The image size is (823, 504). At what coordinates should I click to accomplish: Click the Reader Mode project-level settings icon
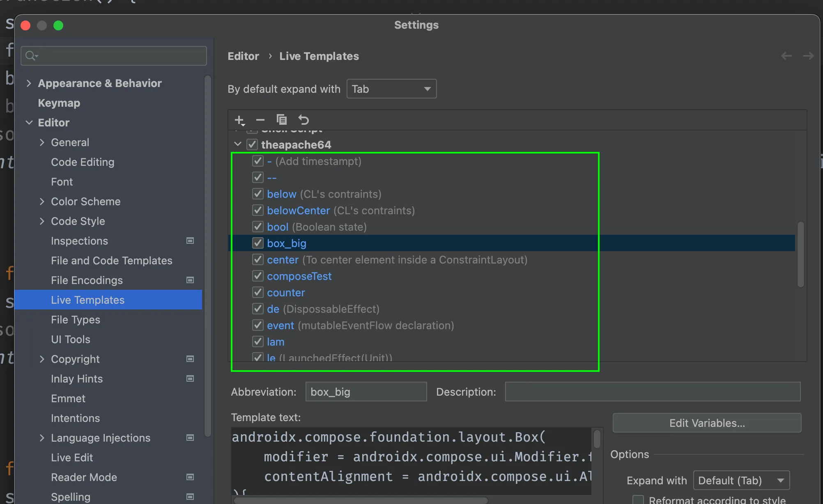point(190,477)
